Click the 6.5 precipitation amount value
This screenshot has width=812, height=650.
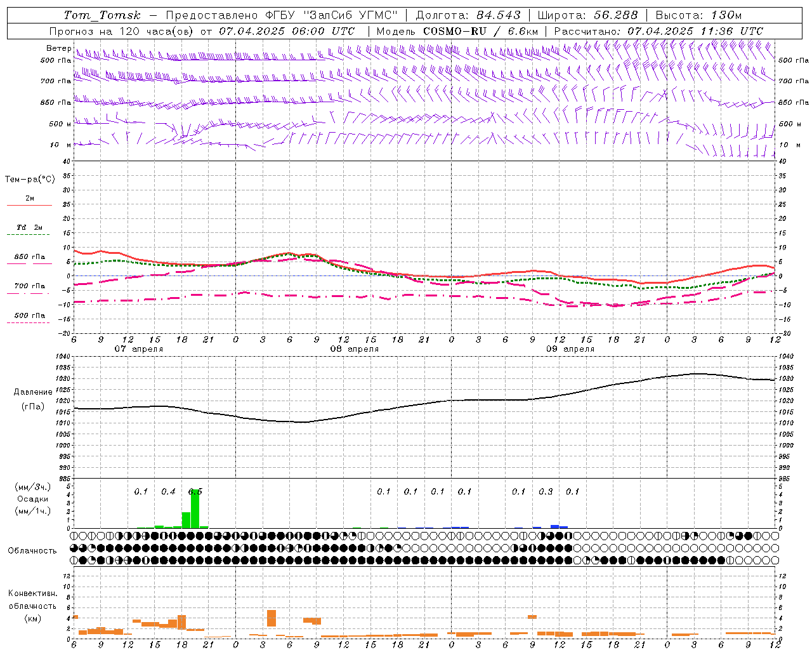pos(195,491)
